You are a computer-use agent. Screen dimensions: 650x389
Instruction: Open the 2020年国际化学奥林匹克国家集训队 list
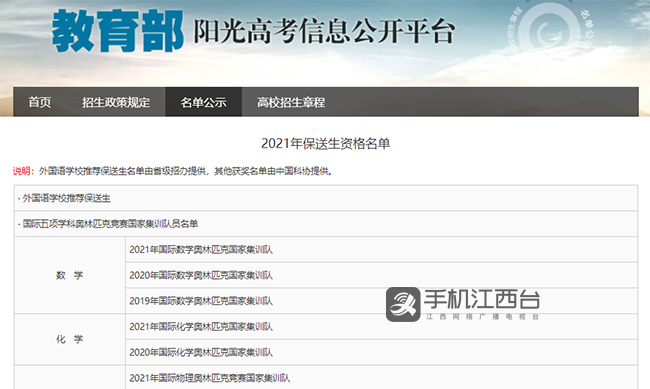click(201, 353)
